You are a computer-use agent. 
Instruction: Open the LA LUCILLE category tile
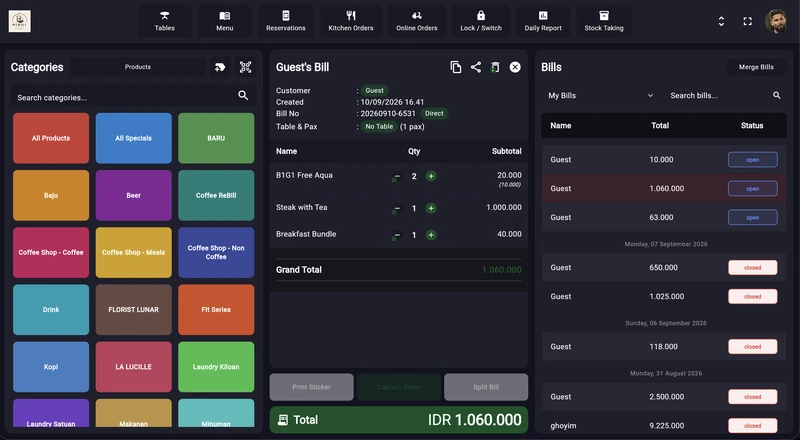pos(133,366)
